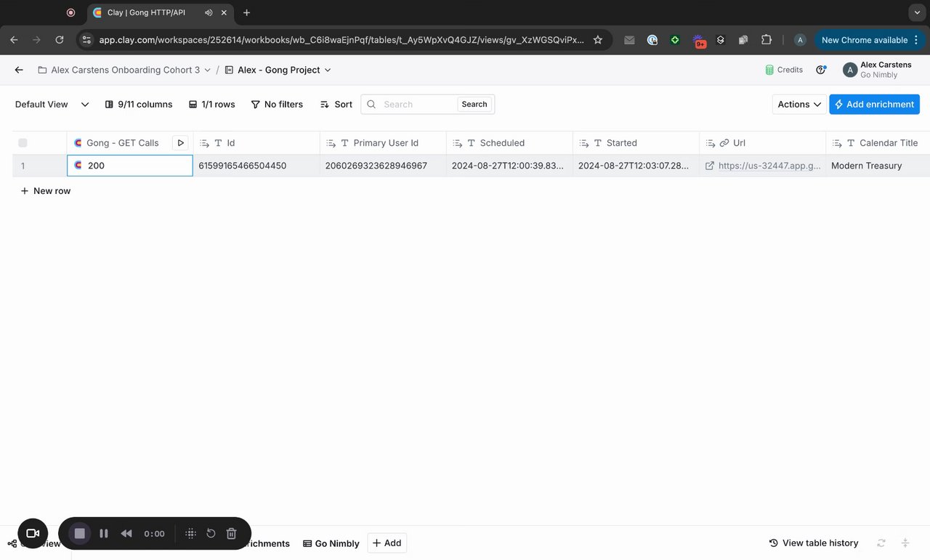Screen dimensions: 930x560
Task: Click the Url link icon in row 1
Action: tap(710, 166)
